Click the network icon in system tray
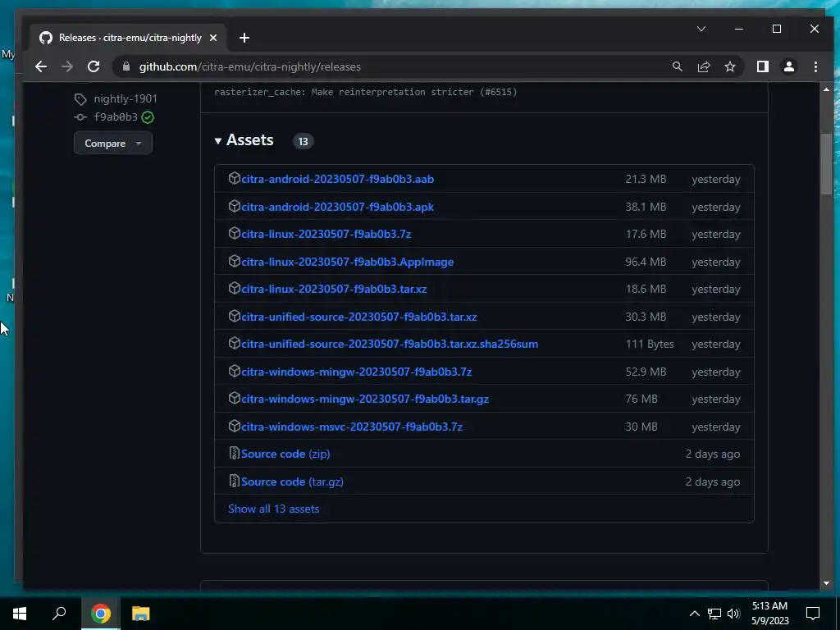This screenshot has height=630, width=840. (x=714, y=614)
